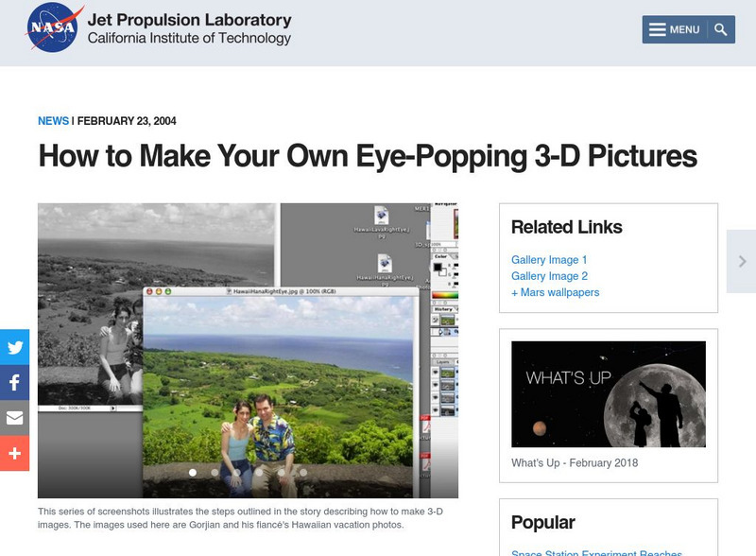Image resolution: width=756 pixels, height=556 pixels.
Task: Open the search magnifier icon
Action: (721, 29)
